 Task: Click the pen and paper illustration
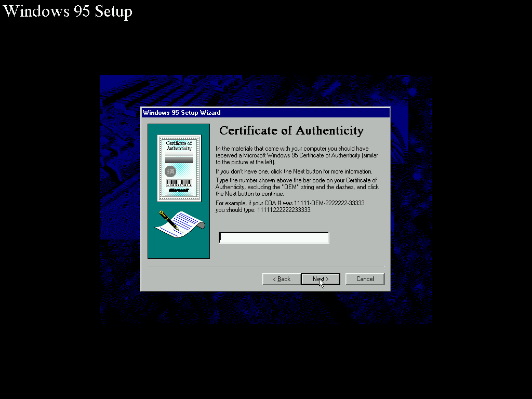tap(179, 224)
